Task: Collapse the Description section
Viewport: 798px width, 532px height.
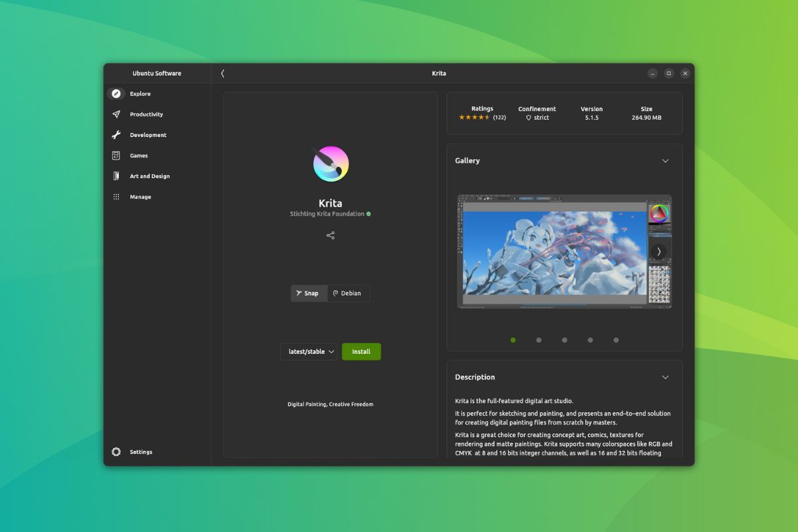Action: (x=665, y=377)
